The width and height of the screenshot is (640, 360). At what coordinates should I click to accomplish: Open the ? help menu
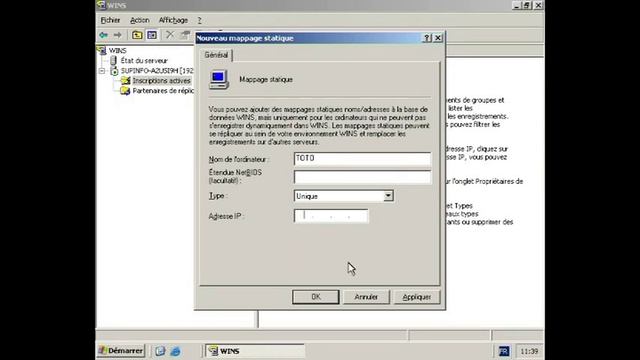coord(200,20)
